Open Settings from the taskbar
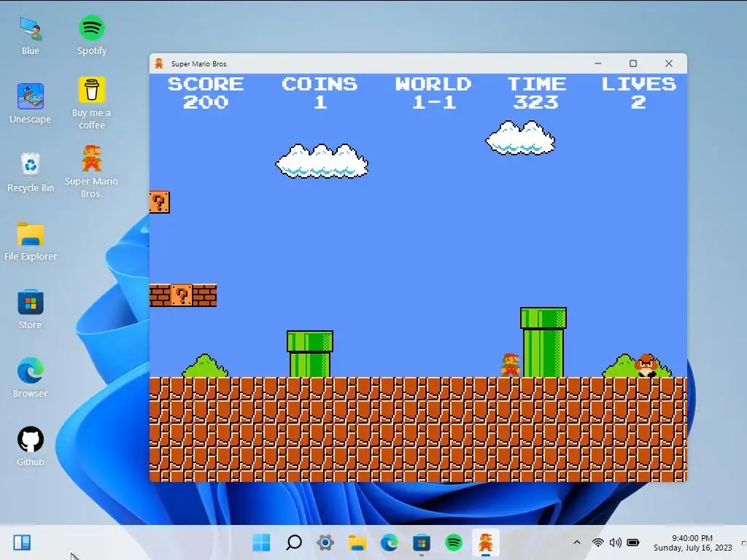Image resolution: width=747 pixels, height=560 pixels. click(325, 542)
